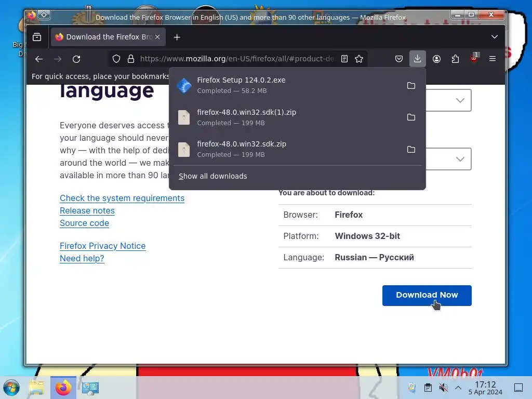Open clock showing 17:12
This screenshot has height=399, width=532.
pyautogui.click(x=485, y=388)
